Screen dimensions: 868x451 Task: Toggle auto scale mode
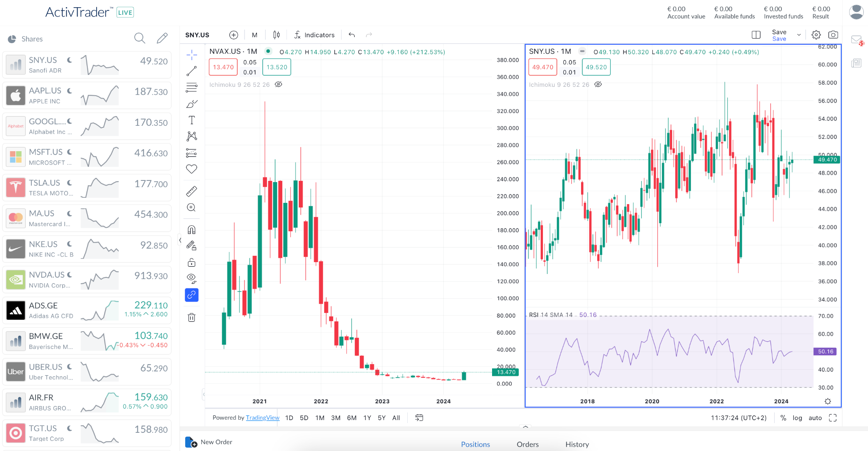[815, 418]
